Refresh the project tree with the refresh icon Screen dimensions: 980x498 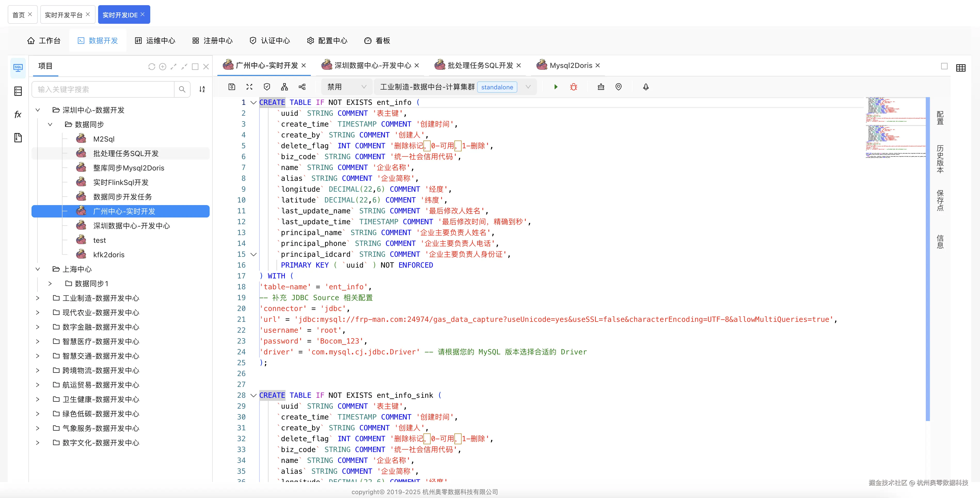point(152,66)
